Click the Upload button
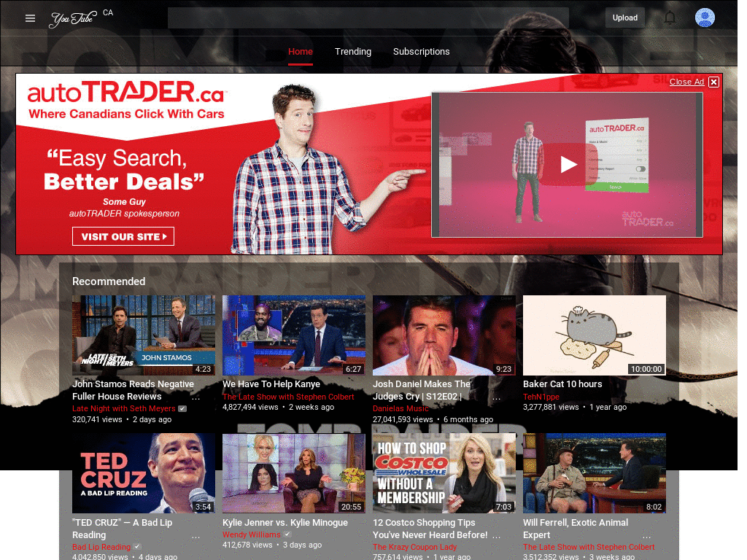747x560 pixels. 625,17
